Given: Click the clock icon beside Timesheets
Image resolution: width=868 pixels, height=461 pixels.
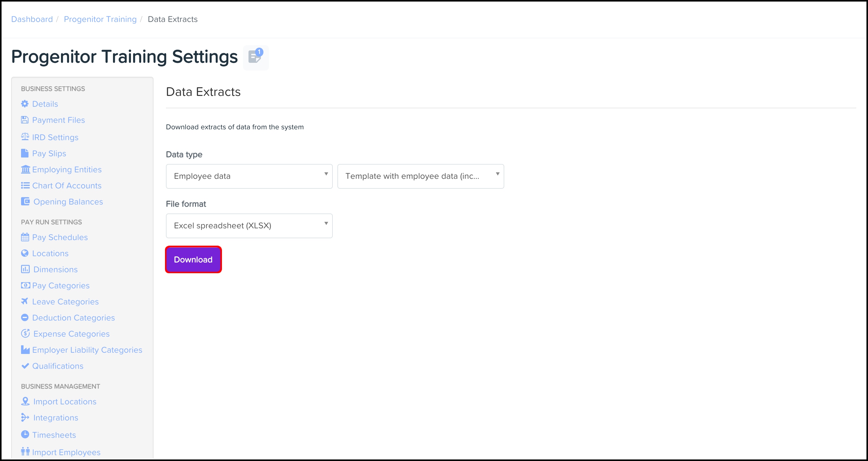Looking at the screenshot, I should coord(25,434).
